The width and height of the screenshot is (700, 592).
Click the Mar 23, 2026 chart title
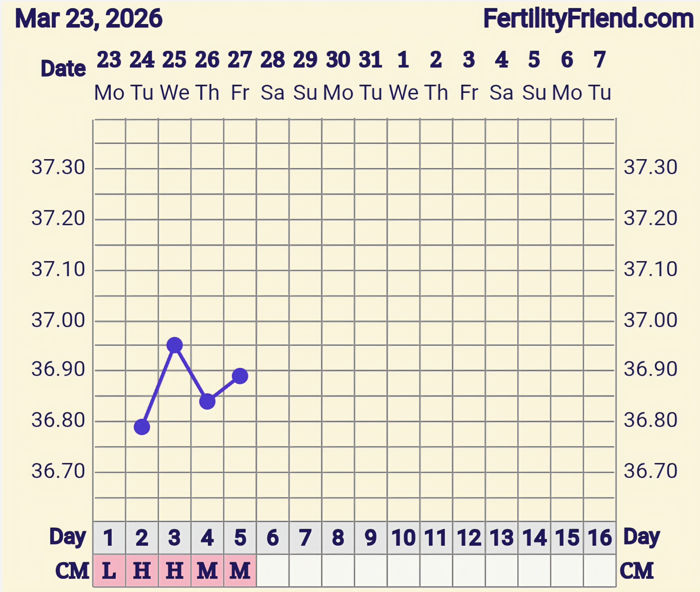(x=89, y=19)
